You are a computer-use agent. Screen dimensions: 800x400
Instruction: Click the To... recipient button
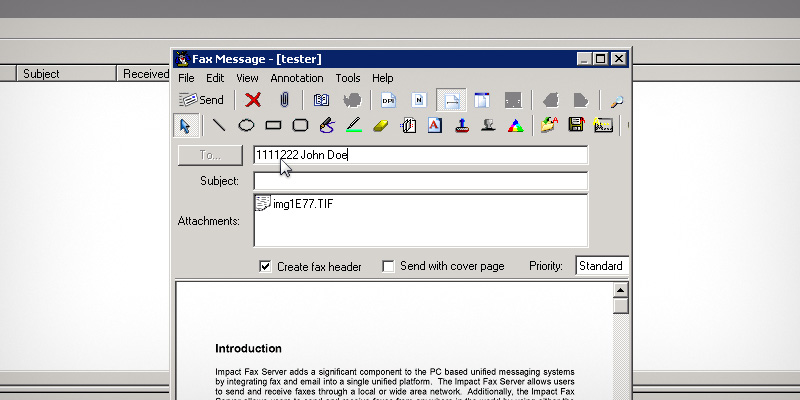tap(209, 155)
